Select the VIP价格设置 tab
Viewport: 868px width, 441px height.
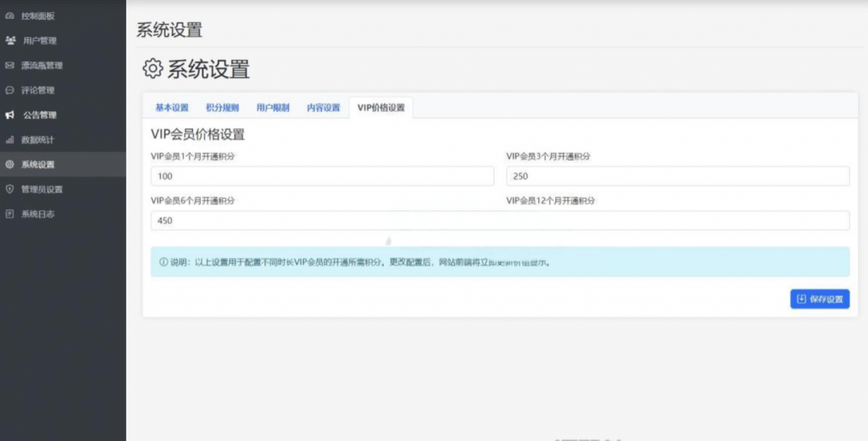pos(381,108)
